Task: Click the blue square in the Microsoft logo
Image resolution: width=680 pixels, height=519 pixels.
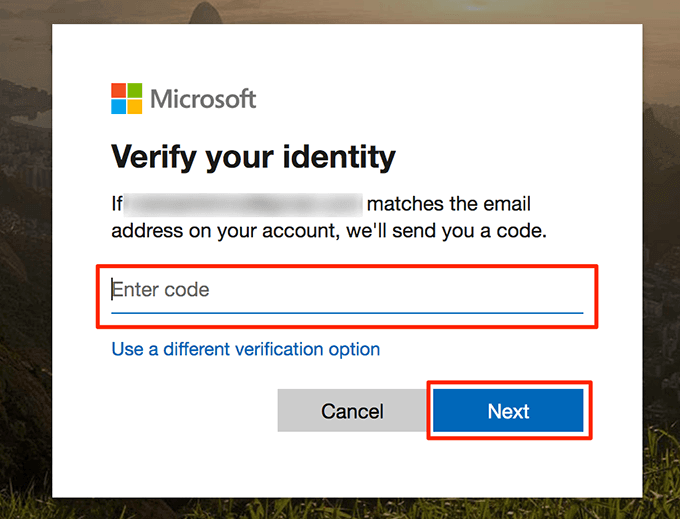Action: (x=119, y=107)
